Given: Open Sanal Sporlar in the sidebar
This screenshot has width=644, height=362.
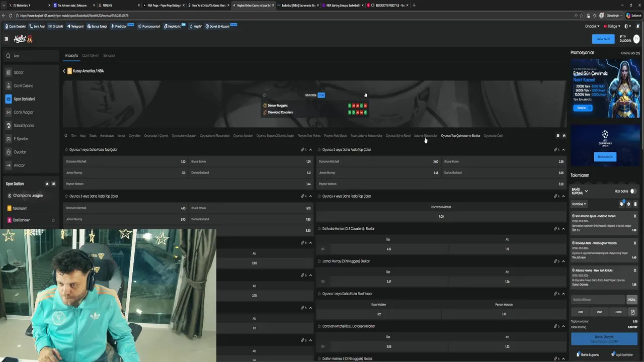Looking at the screenshot, I should point(31,125).
